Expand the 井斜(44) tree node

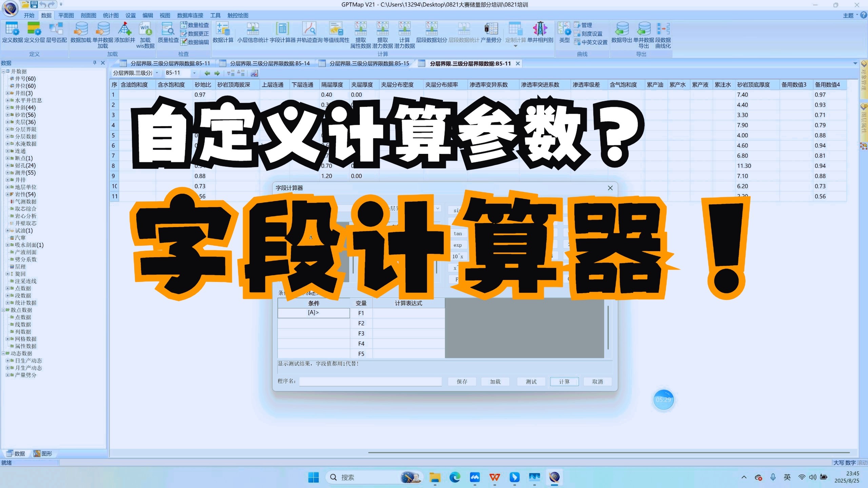tap(7, 107)
